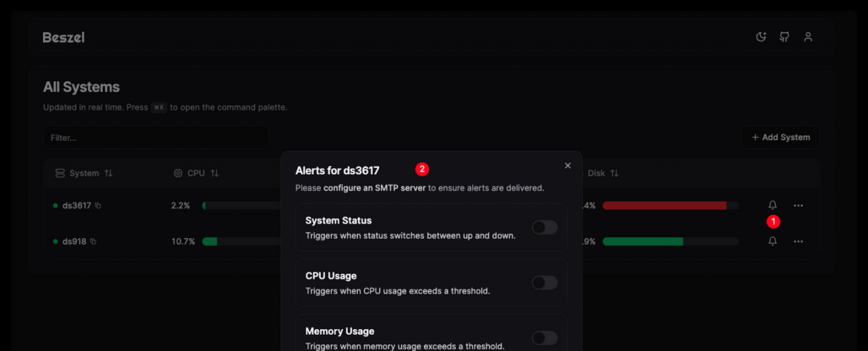Open the user account icon

pyautogui.click(x=808, y=37)
